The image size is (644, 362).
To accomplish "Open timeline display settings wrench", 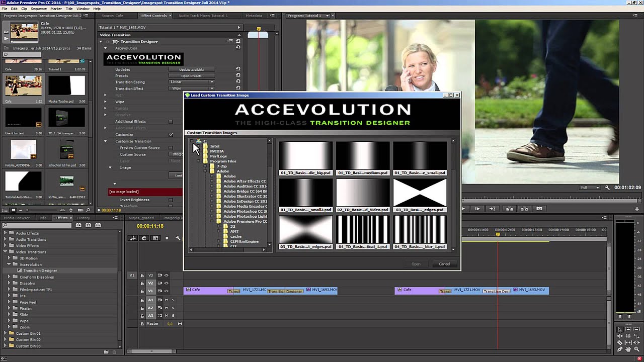I will click(x=178, y=238).
